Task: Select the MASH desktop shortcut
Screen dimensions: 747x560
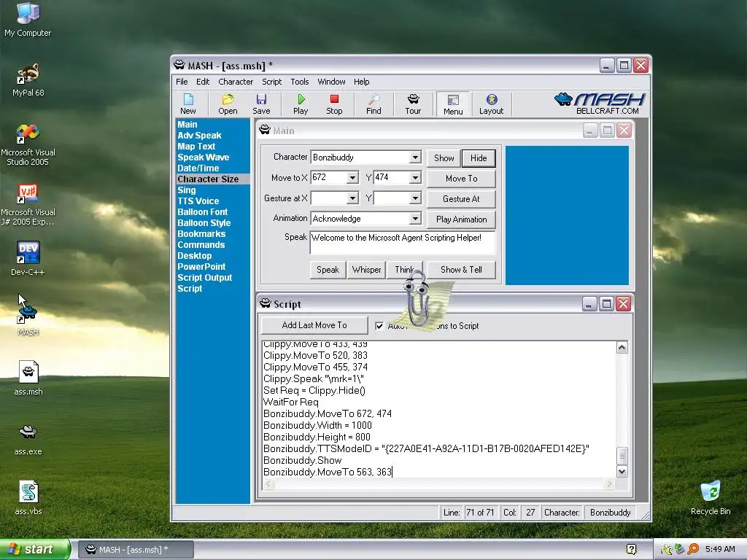Action: point(28,319)
